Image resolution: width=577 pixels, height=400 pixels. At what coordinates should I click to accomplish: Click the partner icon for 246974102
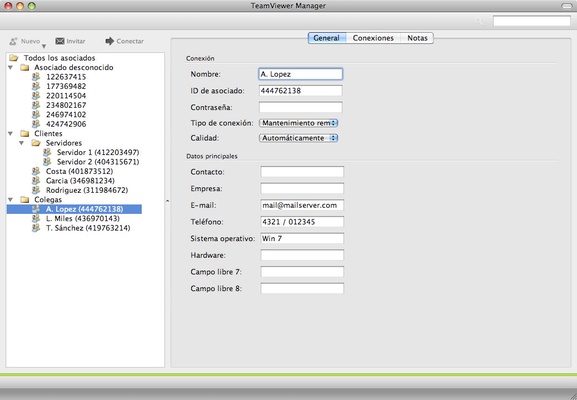tap(36, 114)
